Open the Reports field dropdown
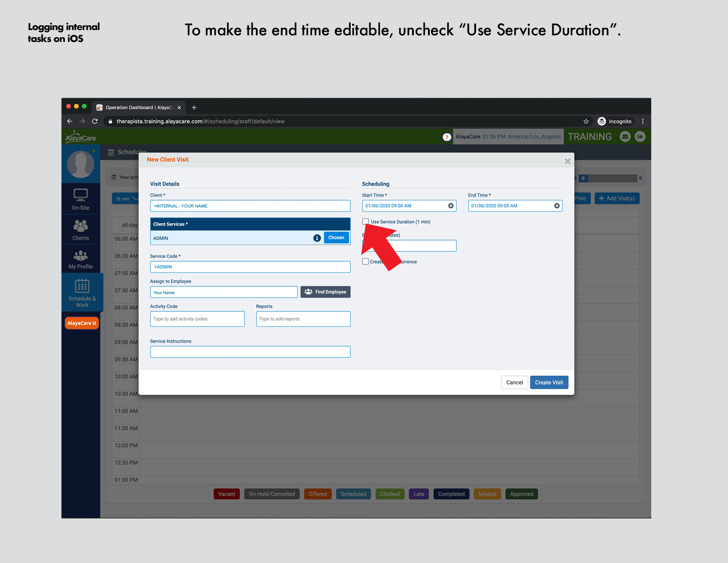Viewport: 728px width, 563px height. pyautogui.click(x=303, y=319)
